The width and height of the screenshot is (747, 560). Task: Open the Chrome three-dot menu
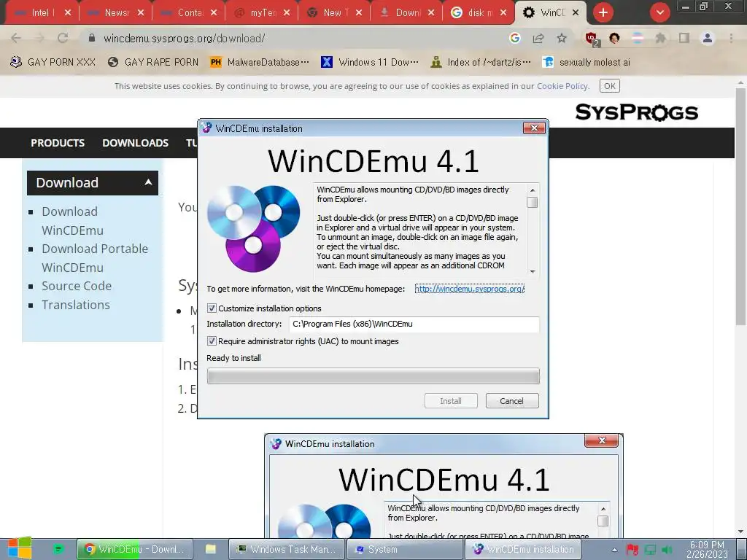(731, 38)
